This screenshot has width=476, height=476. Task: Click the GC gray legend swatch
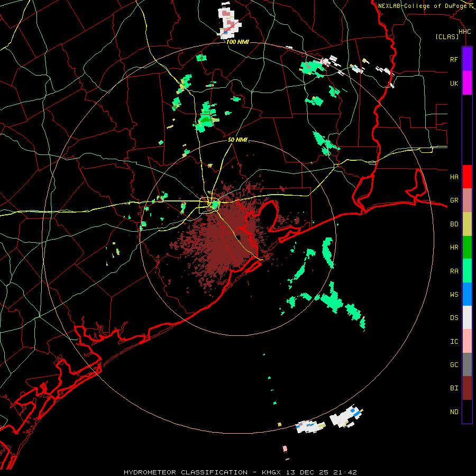point(467,364)
